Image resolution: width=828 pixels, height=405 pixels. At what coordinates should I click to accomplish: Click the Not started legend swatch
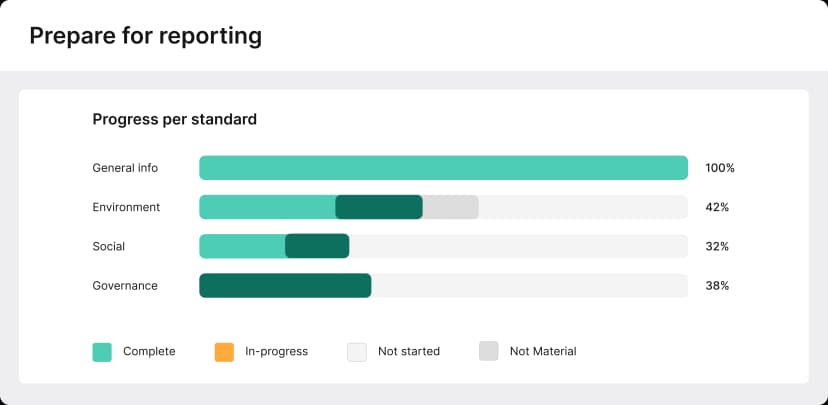(x=357, y=351)
